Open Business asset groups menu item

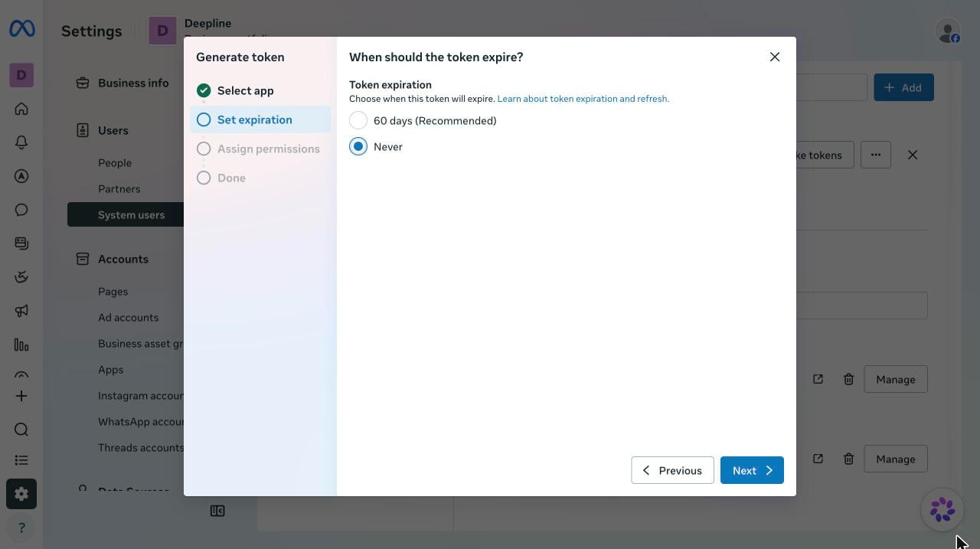tap(141, 343)
